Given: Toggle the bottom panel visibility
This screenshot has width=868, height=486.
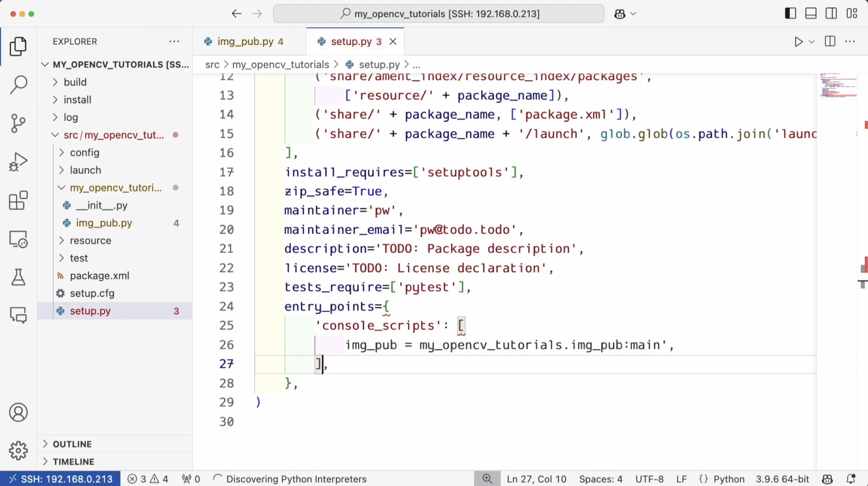Looking at the screenshot, I should pyautogui.click(x=811, y=14).
